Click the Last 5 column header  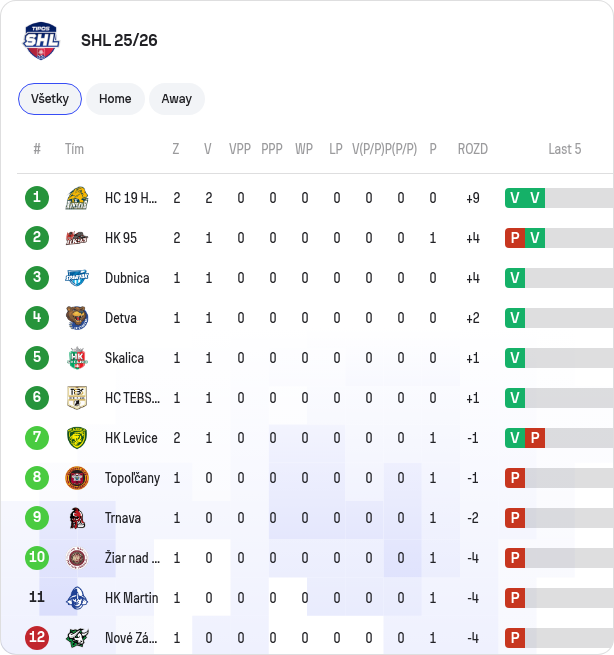tap(565, 149)
